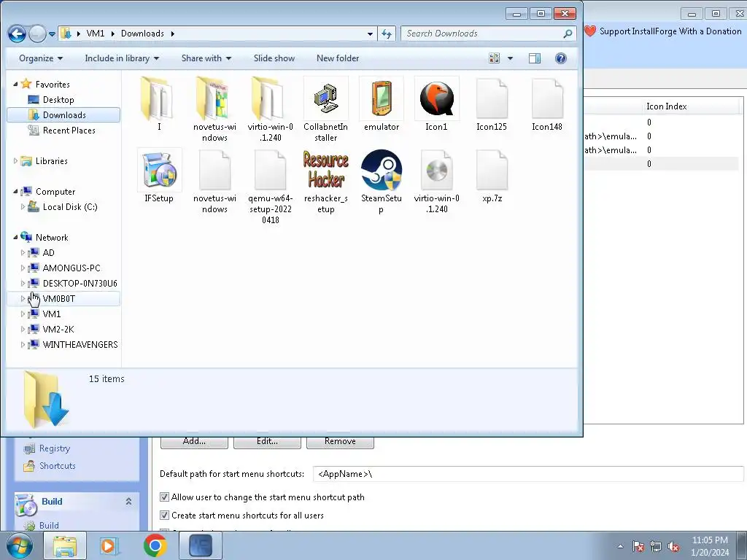Show the preview pane
The width and height of the screenshot is (747, 560).
coord(535,58)
